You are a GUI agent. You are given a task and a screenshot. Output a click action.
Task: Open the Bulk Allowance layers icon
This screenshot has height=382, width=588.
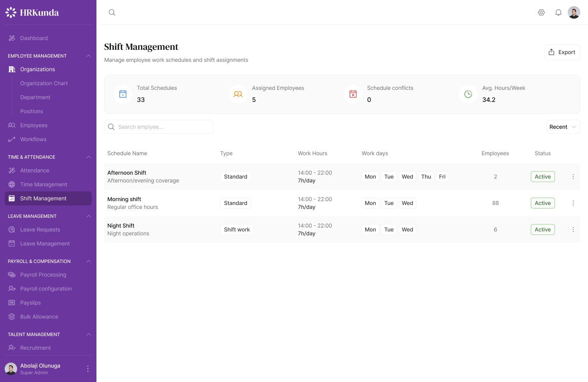11,316
